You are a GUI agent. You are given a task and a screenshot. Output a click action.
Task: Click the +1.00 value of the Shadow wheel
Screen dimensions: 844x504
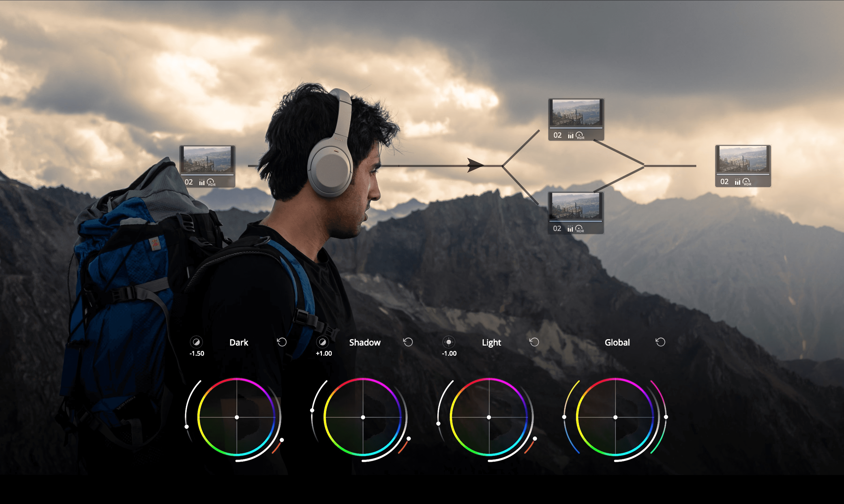(324, 353)
